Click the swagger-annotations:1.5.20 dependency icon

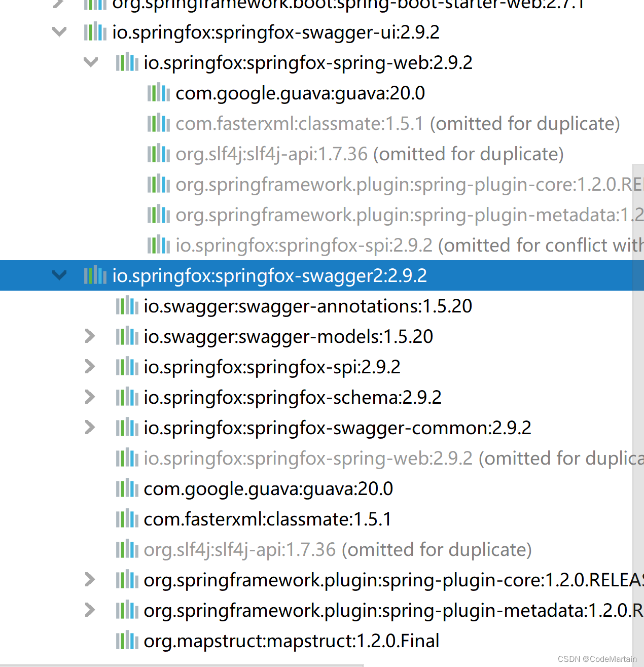127,306
